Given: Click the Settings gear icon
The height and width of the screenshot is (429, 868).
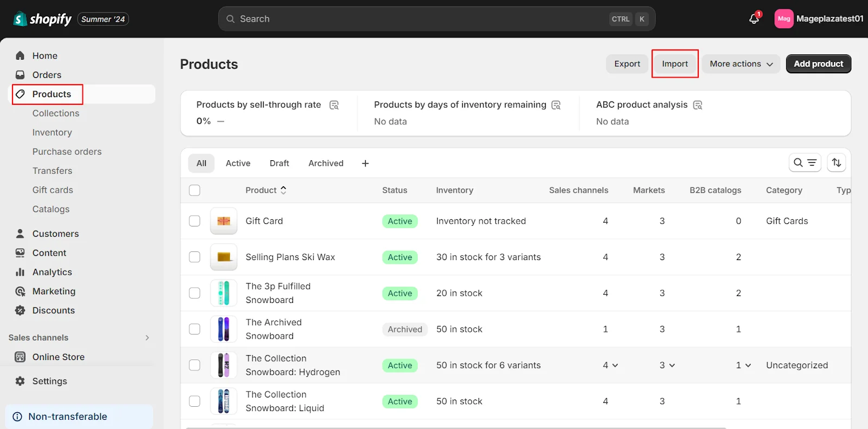Looking at the screenshot, I should [20, 381].
